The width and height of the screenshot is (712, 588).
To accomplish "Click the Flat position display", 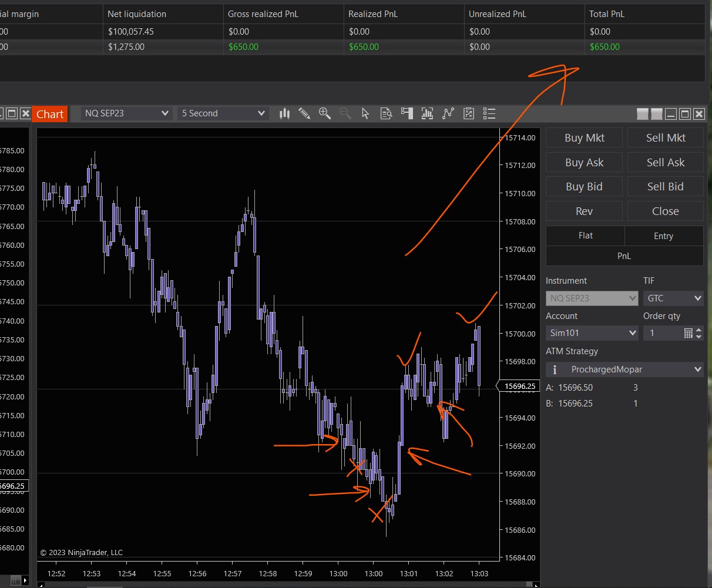I will pos(586,236).
